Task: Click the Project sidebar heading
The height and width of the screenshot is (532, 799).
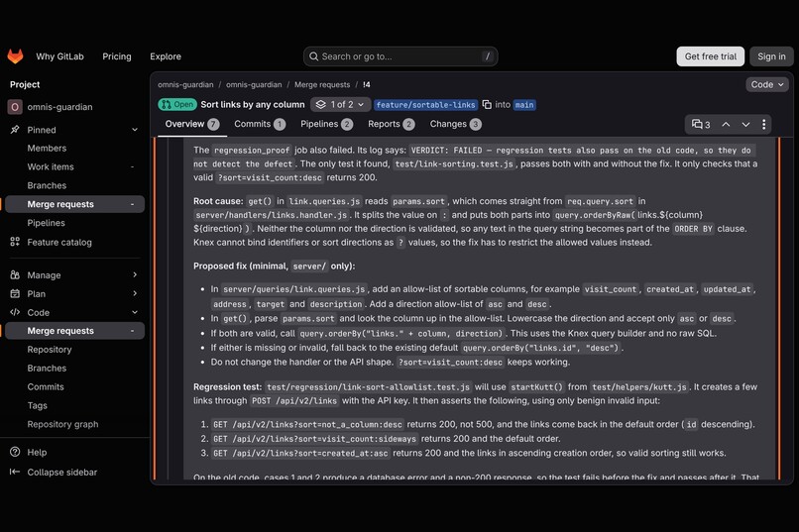Action: click(25, 84)
